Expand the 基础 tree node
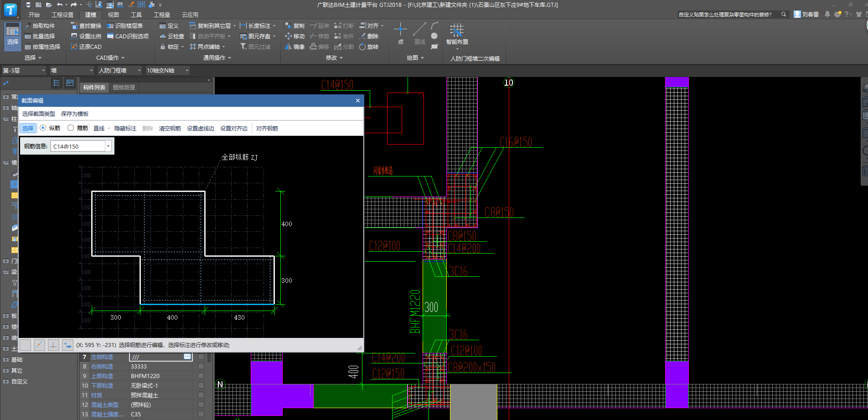Screen dimensions: 868x420 pos(6,360)
